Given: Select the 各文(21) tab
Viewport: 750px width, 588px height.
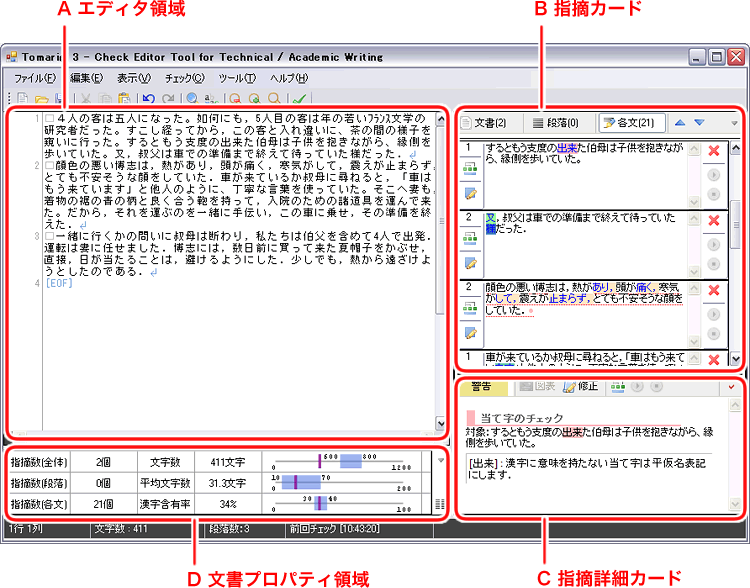Looking at the screenshot, I should [632, 123].
